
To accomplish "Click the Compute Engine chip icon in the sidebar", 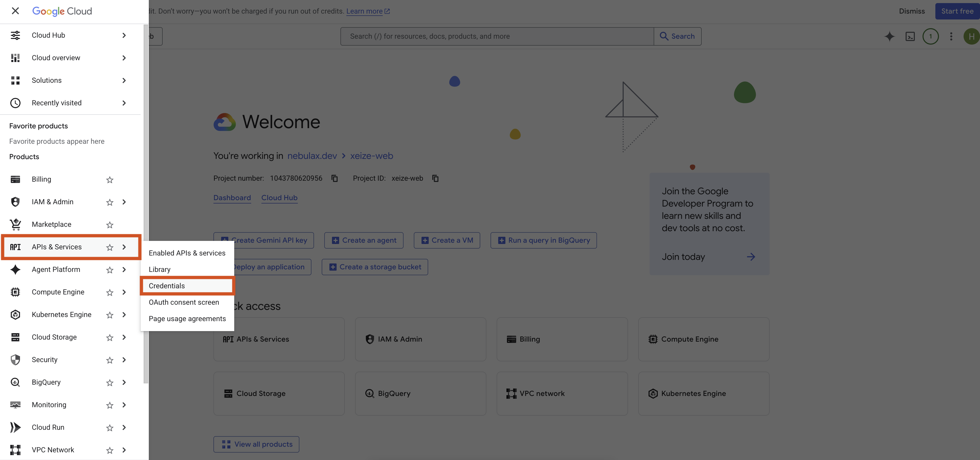I will click(15, 292).
